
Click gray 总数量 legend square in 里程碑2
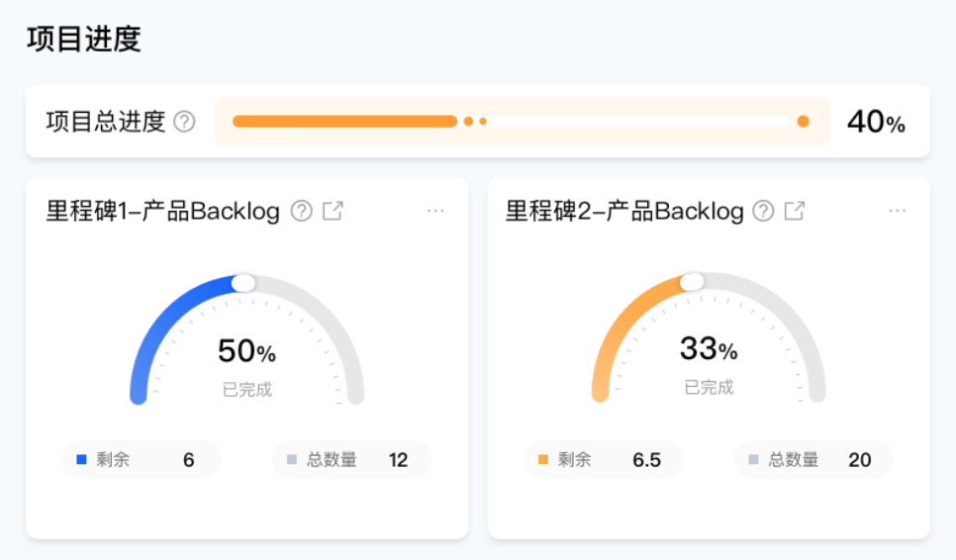coord(753,459)
